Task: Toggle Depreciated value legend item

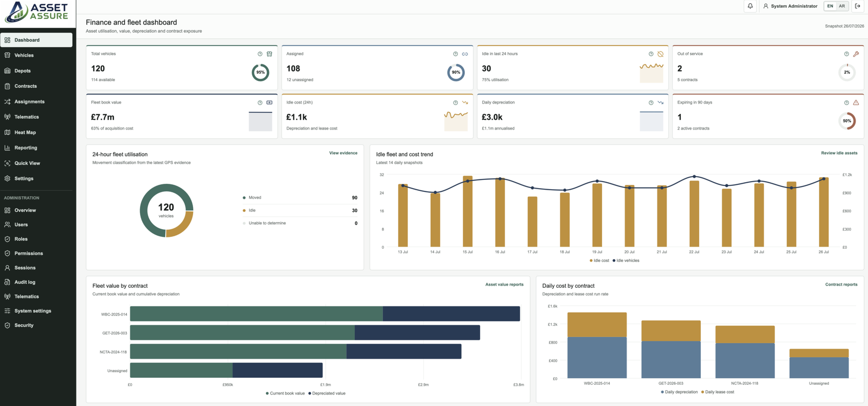Action: click(327, 394)
